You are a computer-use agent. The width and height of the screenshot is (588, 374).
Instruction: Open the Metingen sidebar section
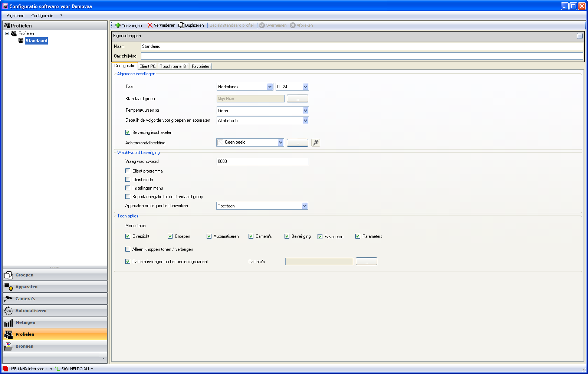pyautogui.click(x=55, y=322)
